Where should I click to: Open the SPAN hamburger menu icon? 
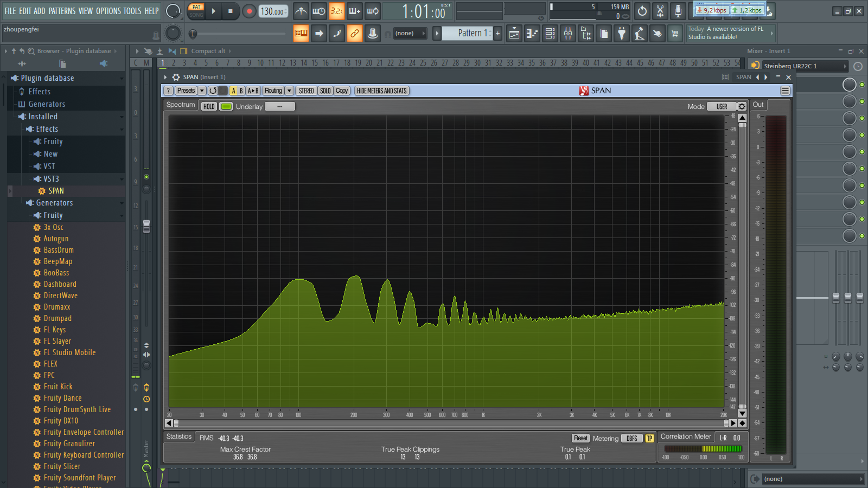[x=785, y=91]
